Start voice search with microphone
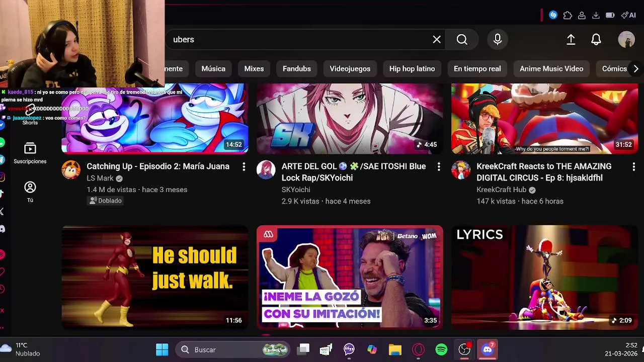644x362 pixels. 498,40
